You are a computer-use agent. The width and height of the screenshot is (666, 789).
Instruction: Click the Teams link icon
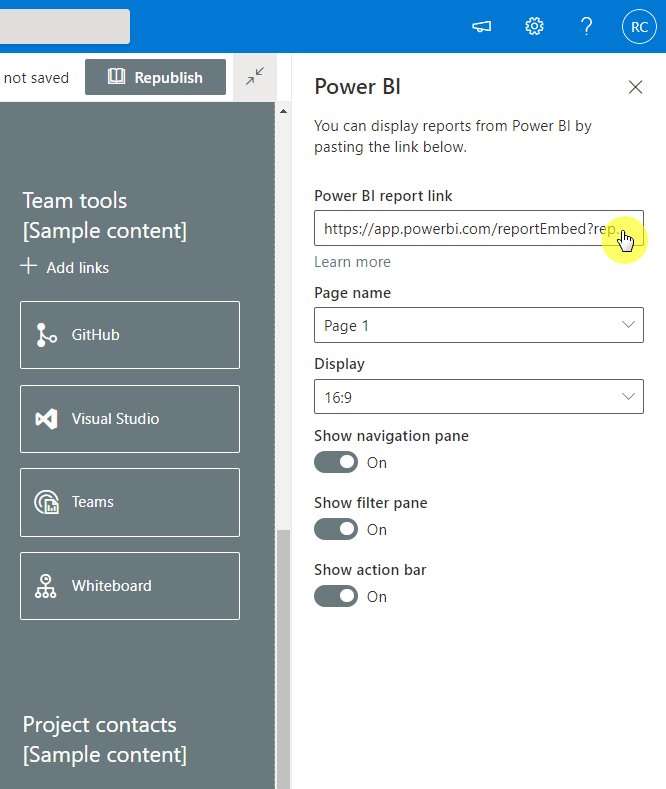coord(46,502)
